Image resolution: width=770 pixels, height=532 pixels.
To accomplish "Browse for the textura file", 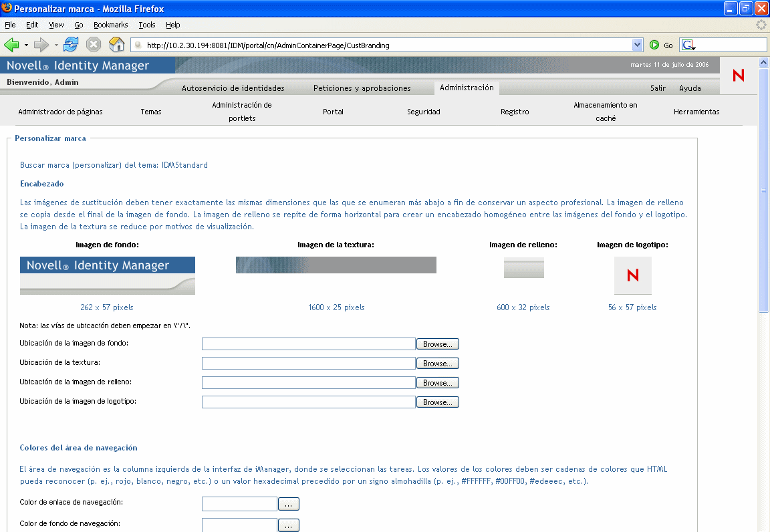I will click(438, 363).
